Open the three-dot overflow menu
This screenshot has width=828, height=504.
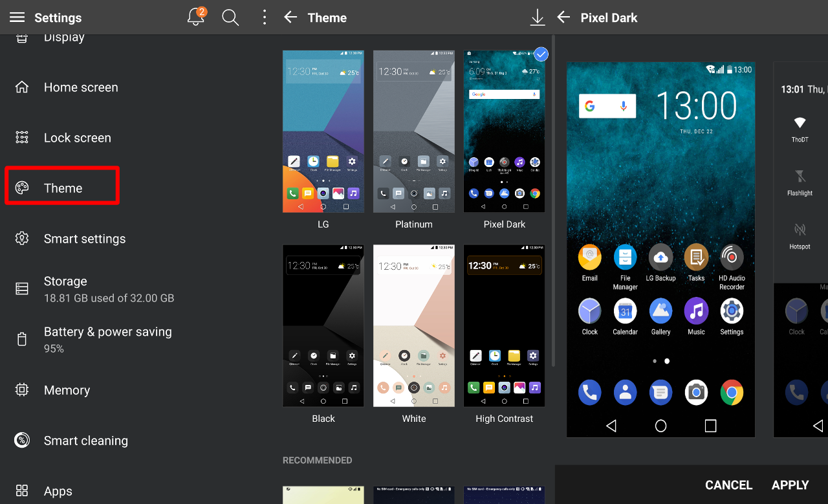pyautogui.click(x=264, y=17)
